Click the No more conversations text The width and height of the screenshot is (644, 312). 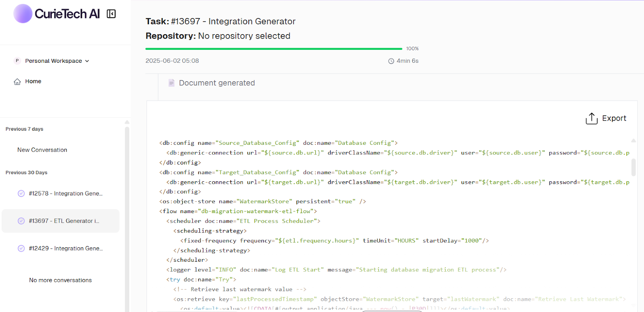[x=60, y=280]
